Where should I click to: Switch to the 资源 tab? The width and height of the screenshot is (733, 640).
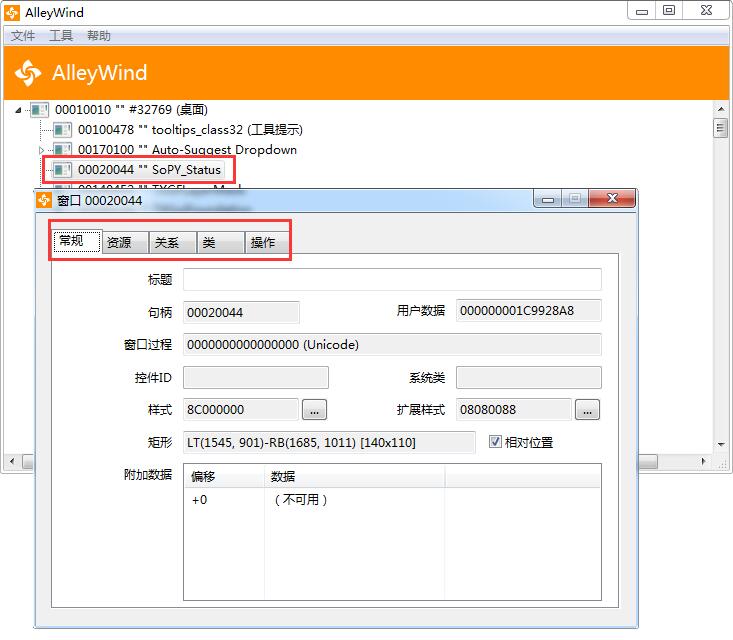click(x=119, y=242)
